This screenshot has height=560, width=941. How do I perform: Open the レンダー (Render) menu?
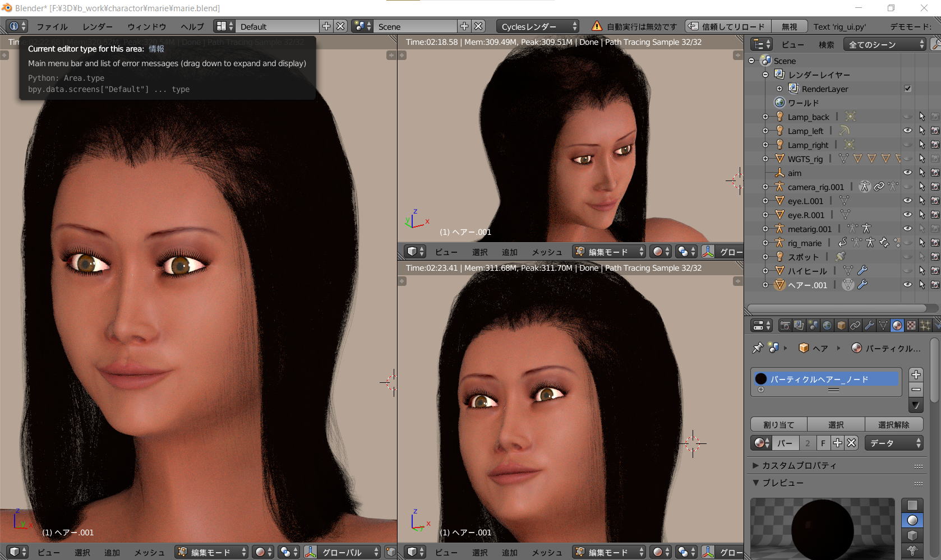[x=97, y=26]
